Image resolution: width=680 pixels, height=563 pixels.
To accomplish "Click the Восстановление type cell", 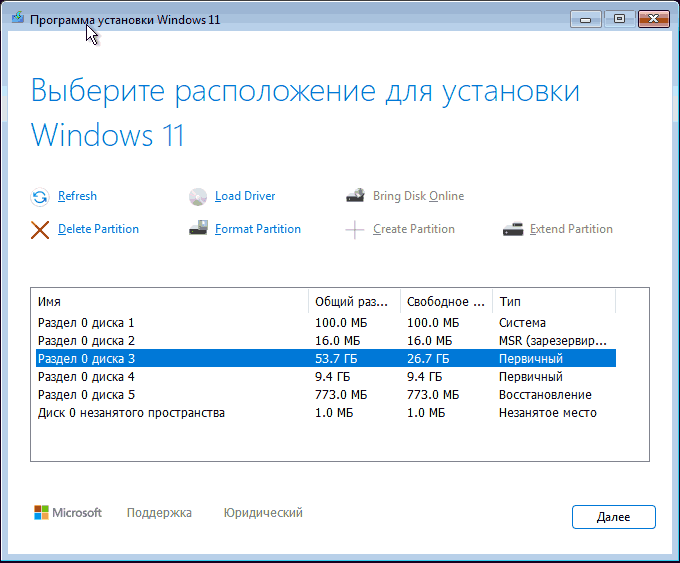I will 545,395.
